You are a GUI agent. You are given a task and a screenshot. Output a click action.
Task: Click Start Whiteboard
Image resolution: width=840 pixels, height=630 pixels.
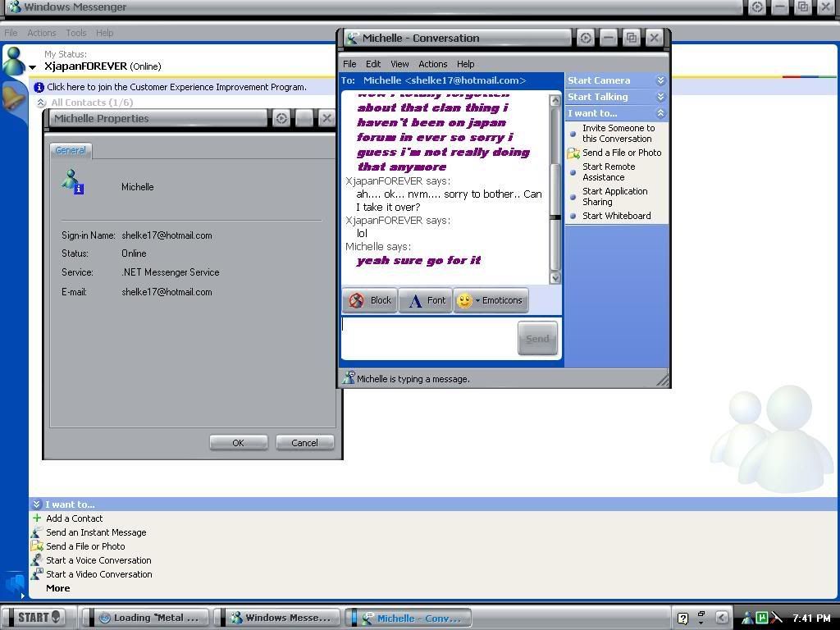616,216
